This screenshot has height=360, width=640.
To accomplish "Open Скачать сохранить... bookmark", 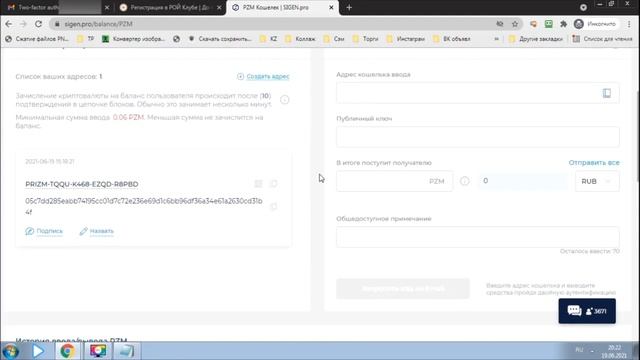I will 220,39.
